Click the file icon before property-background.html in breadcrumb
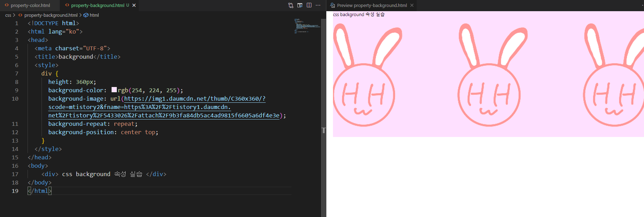 click(20, 15)
